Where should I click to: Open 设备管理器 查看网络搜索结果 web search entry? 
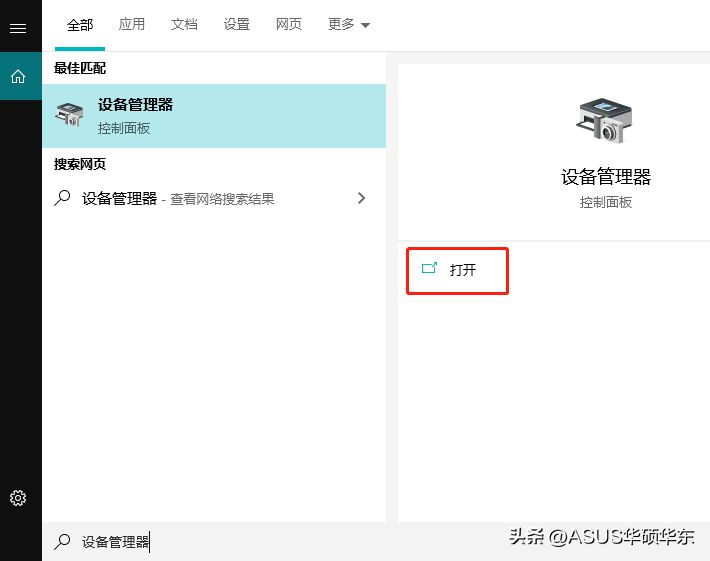pos(190,199)
